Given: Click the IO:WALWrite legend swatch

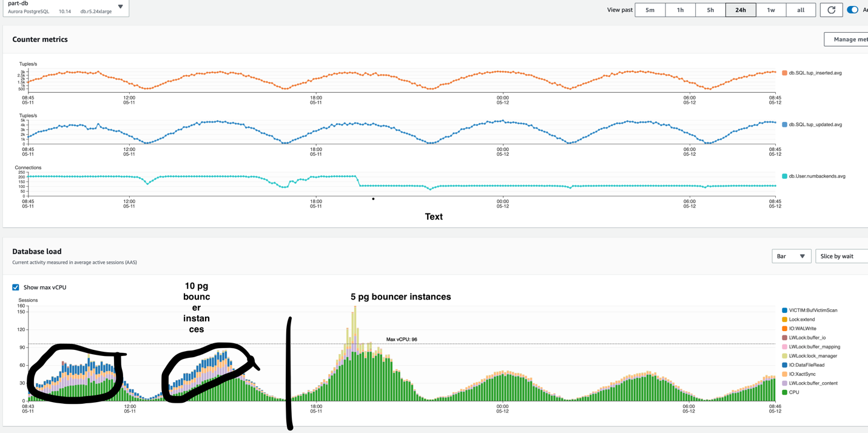Looking at the screenshot, I should (x=784, y=329).
